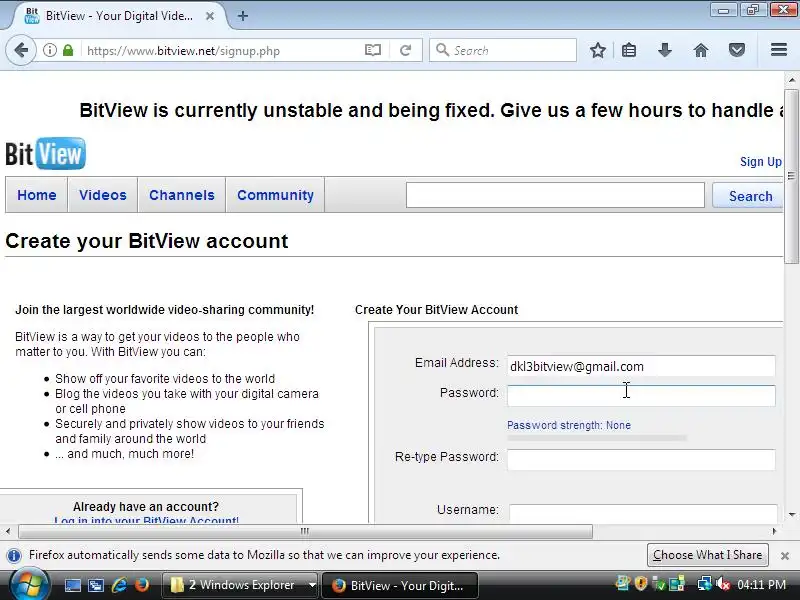Screen dimensions: 800x600
Task: Show bookmarks list icon in toolbar
Action: (x=629, y=50)
